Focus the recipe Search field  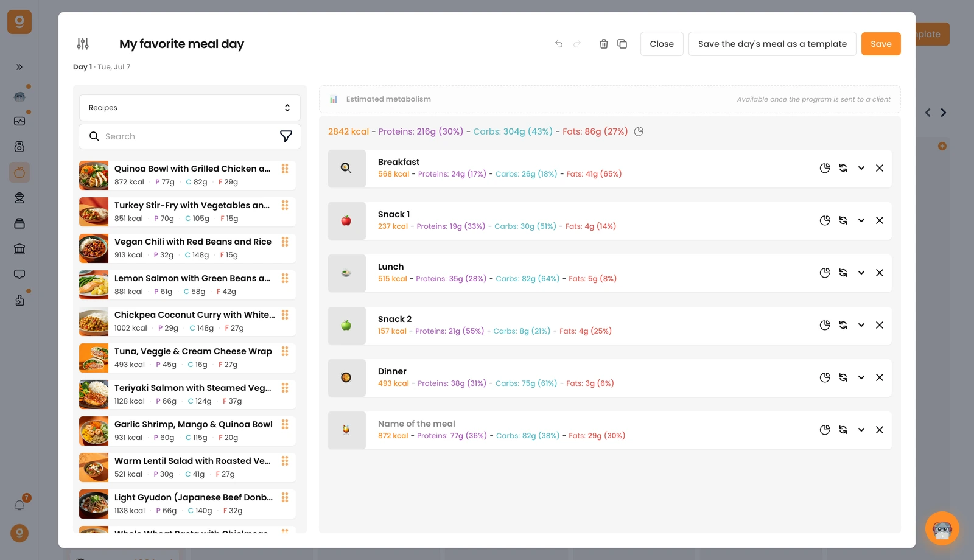point(189,136)
